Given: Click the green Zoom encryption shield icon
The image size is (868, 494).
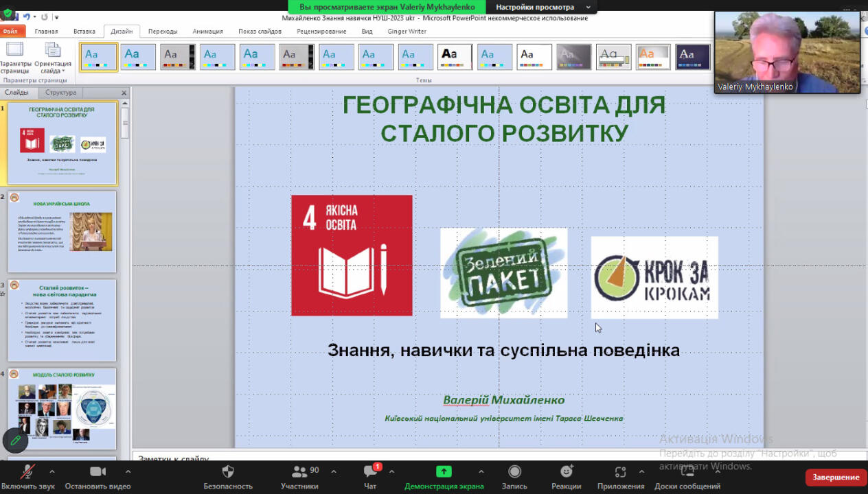Looking at the screenshot, I should tap(8, 13).
